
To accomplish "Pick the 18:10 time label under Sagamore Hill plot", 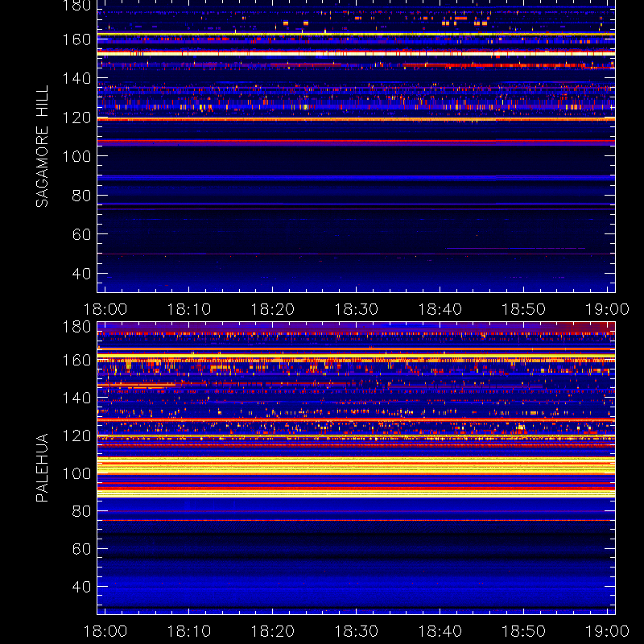I will (188, 309).
